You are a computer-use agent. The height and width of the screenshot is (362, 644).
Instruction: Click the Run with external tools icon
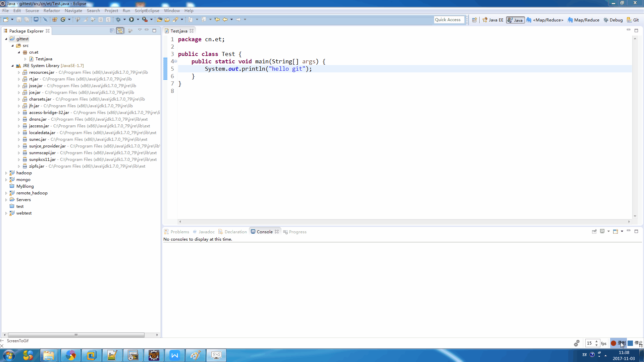coord(145,19)
